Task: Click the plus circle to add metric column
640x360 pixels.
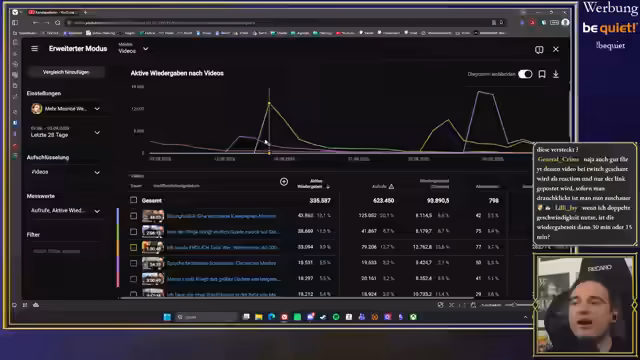Action: coord(284,182)
